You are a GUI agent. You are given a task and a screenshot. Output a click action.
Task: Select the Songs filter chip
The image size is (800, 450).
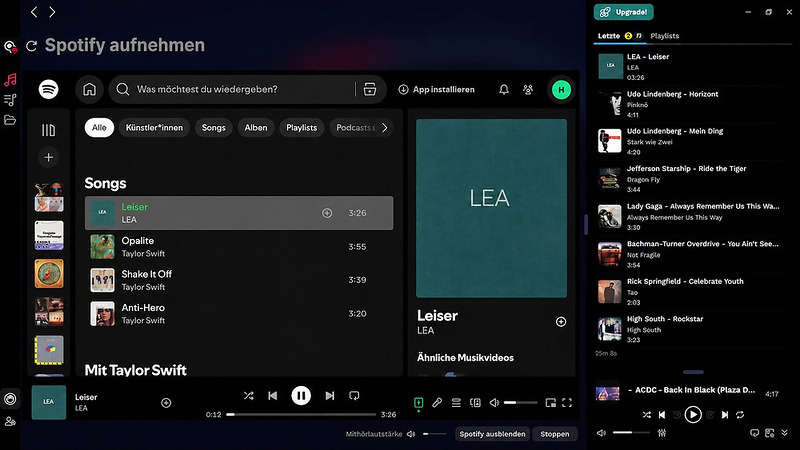click(x=213, y=128)
